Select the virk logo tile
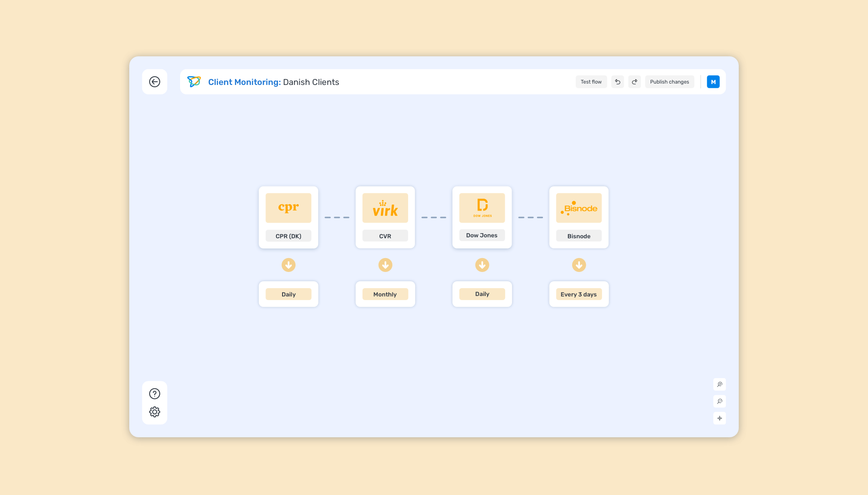The image size is (868, 495). coord(385,208)
